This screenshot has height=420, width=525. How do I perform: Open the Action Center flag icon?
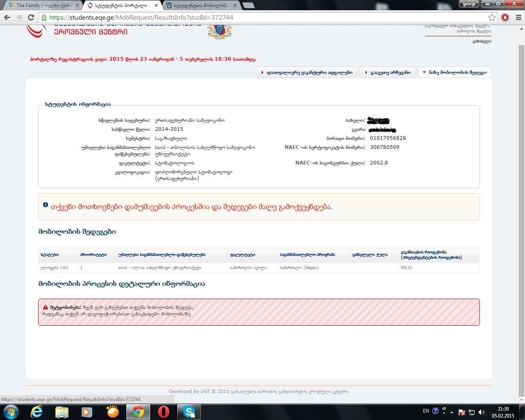(x=462, y=412)
